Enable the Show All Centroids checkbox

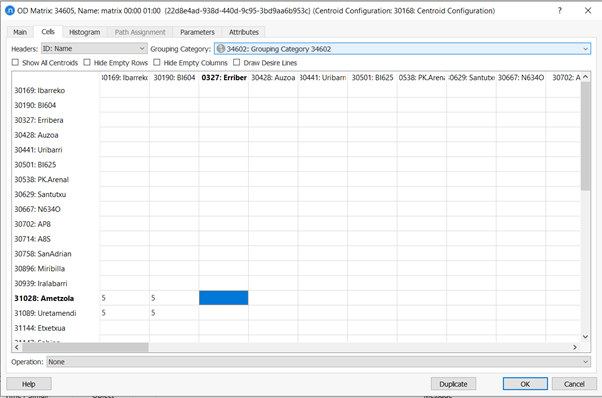(x=15, y=62)
